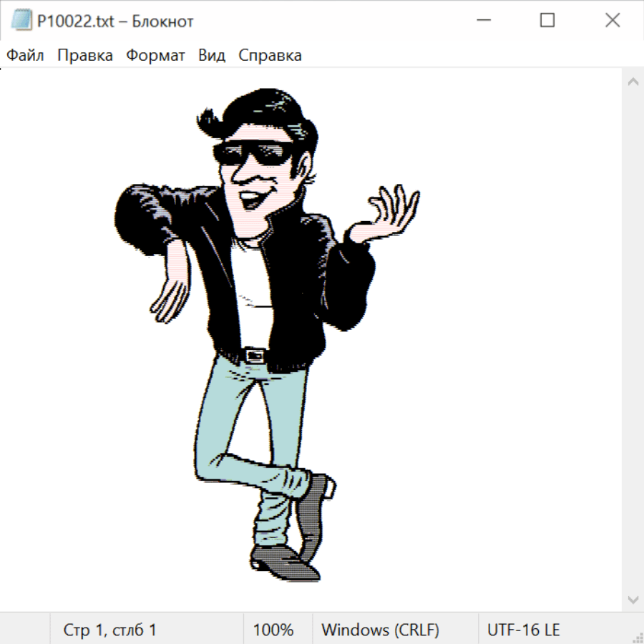The height and width of the screenshot is (644, 644).
Task: Minimize the Блокнот window
Action: [482, 21]
